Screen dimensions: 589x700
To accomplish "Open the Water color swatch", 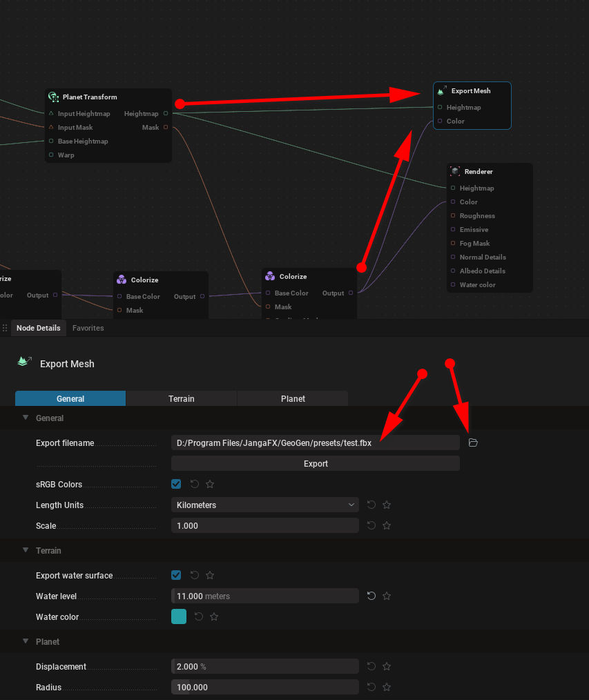I will tap(179, 617).
